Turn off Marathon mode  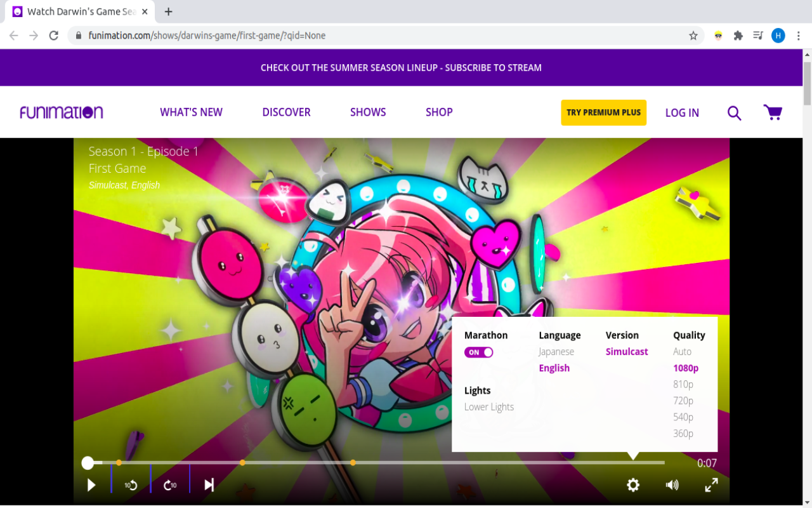click(x=479, y=352)
